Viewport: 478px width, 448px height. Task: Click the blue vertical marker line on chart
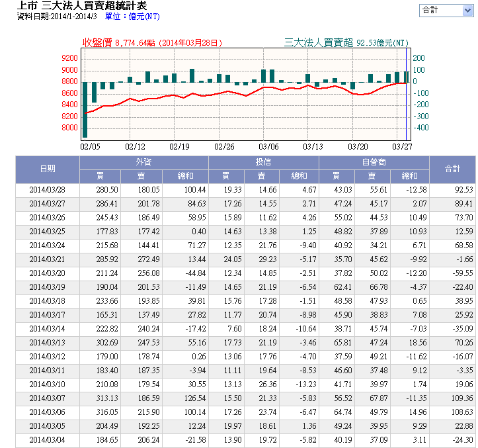coord(406,94)
